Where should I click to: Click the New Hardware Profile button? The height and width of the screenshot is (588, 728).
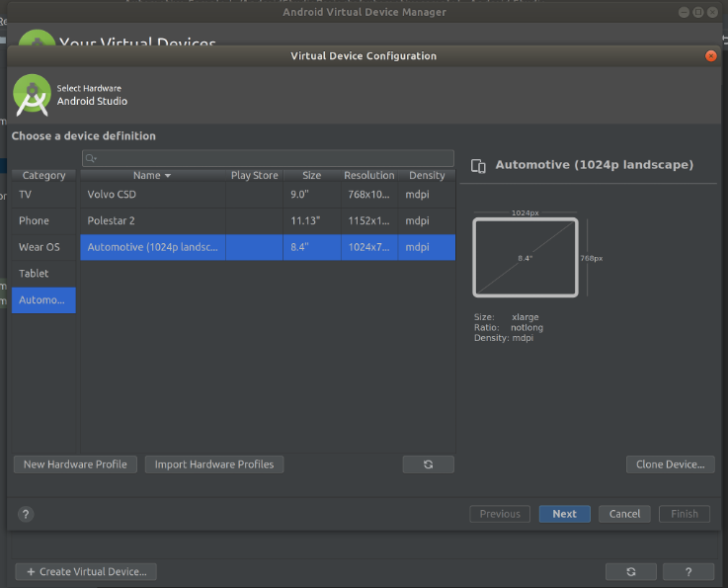[75, 464]
